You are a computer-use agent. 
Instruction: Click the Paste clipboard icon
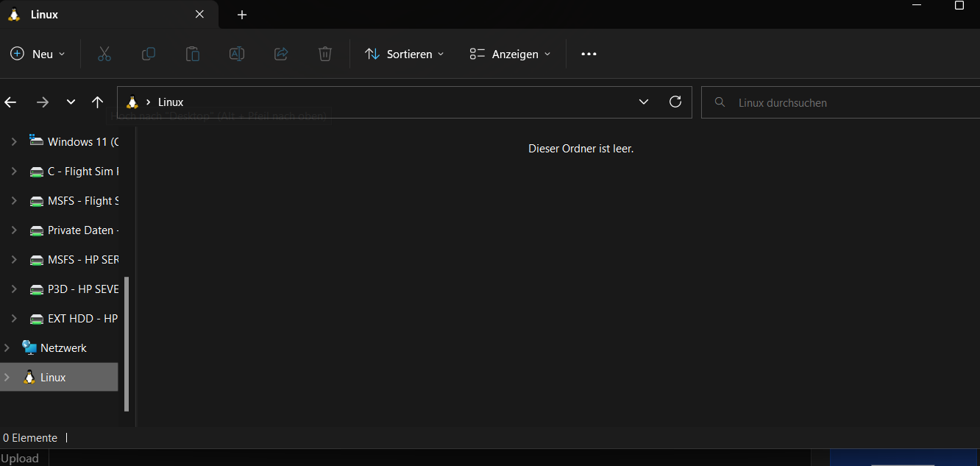pyautogui.click(x=192, y=54)
